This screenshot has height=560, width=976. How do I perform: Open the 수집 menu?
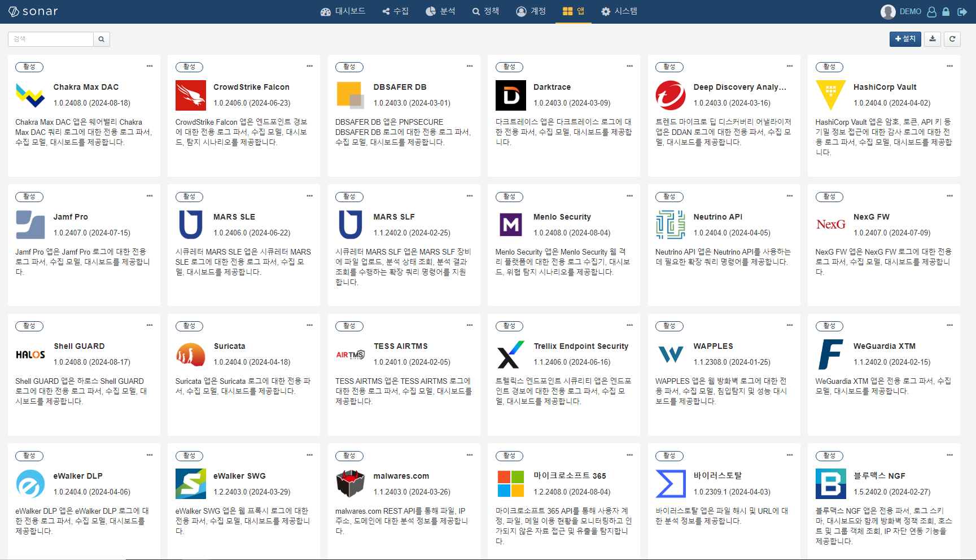(395, 11)
